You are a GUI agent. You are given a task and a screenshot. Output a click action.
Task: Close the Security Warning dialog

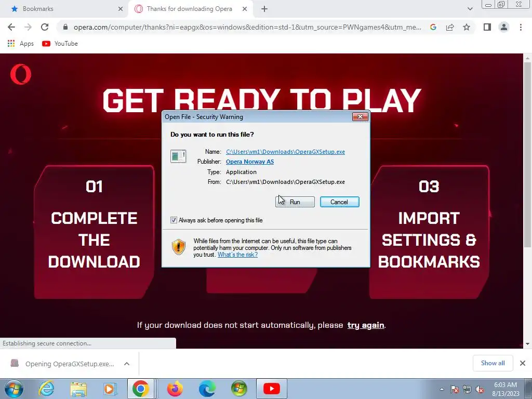click(x=360, y=117)
